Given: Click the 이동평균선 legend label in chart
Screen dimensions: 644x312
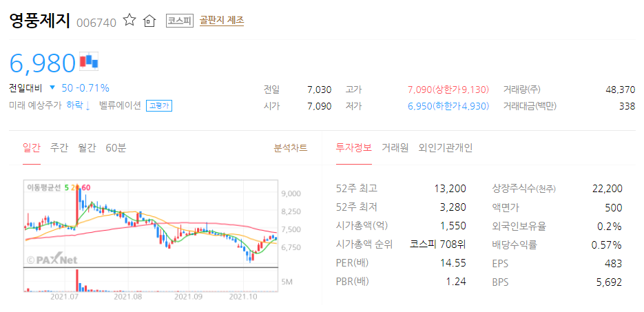Looking at the screenshot, I should [x=43, y=187].
